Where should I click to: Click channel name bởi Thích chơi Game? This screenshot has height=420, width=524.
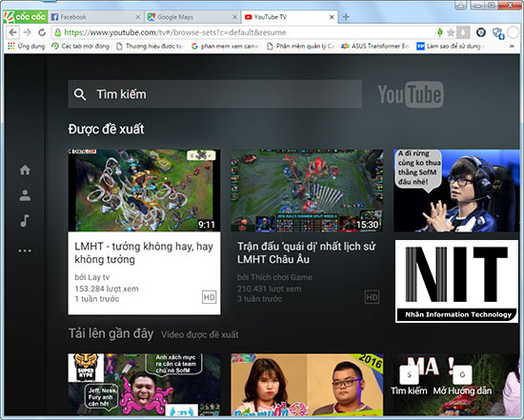pyautogui.click(x=274, y=277)
